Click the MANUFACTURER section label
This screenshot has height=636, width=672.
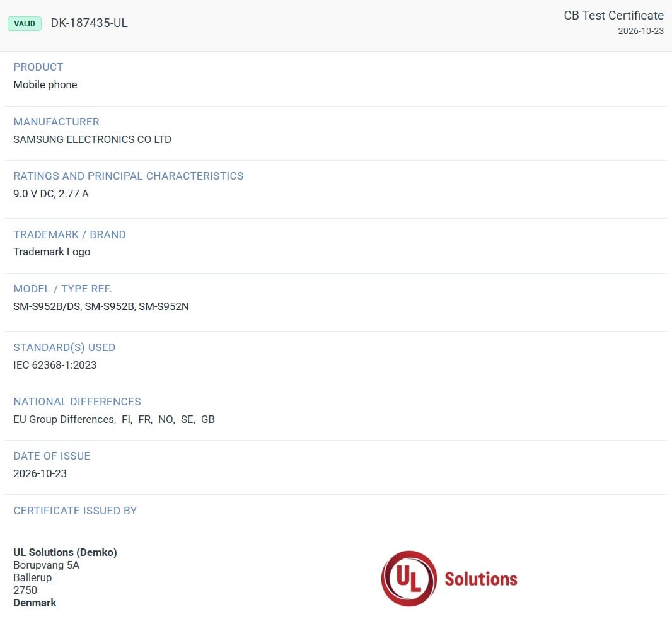tap(56, 122)
